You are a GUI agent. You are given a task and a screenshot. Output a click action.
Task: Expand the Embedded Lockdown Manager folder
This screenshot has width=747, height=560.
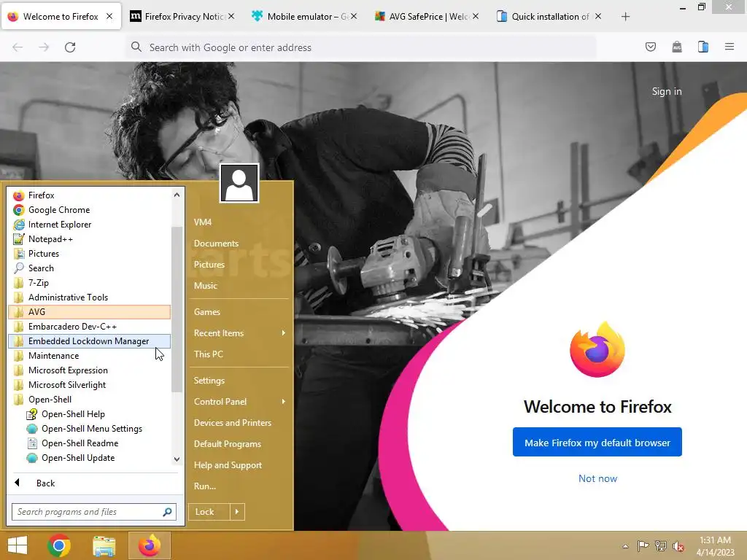[90, 341]
